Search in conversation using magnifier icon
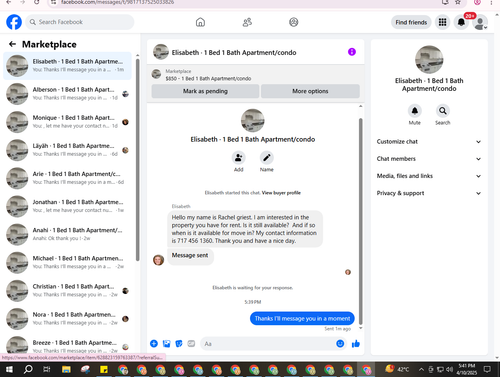500x377 pixels. coord(443,111)
